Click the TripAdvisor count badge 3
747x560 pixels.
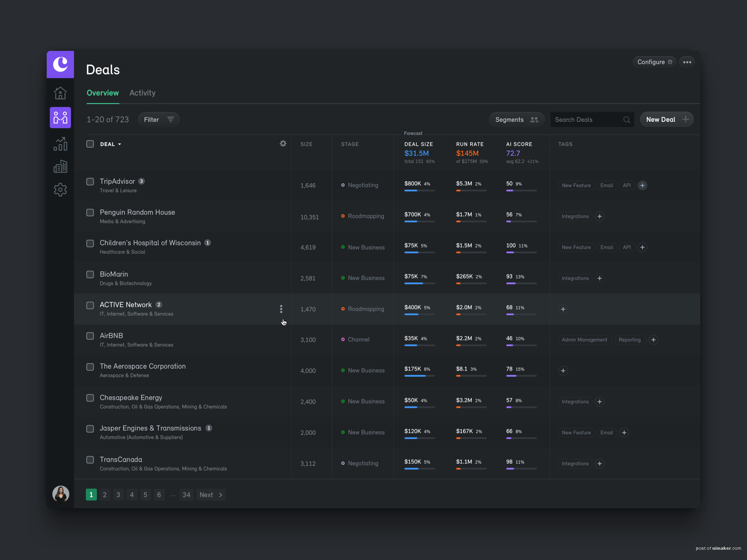pos(141,181)
